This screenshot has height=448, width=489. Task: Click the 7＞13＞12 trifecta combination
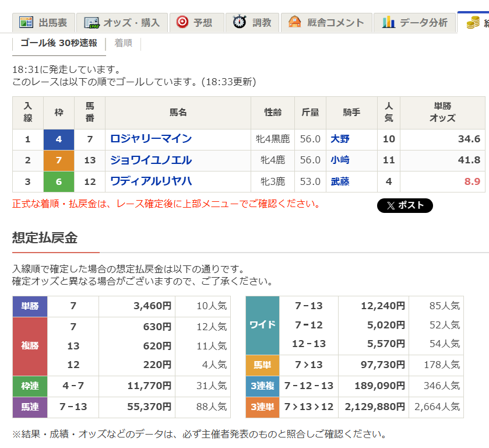309,407
